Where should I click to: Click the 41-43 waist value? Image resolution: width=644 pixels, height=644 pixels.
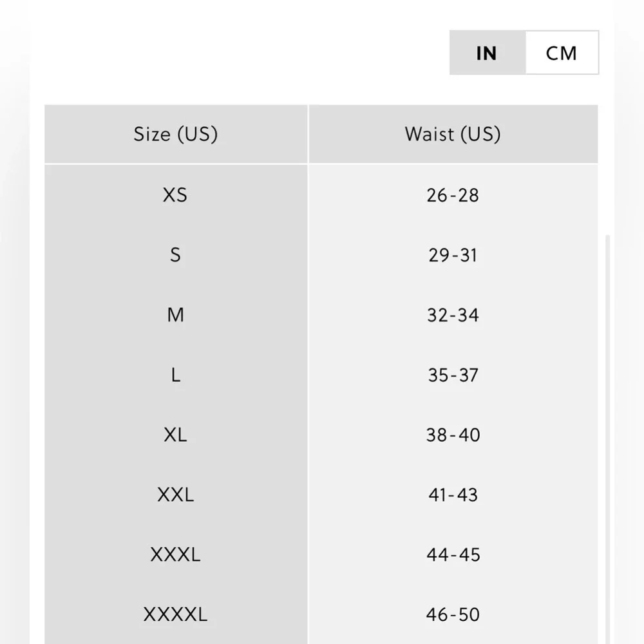453,495
